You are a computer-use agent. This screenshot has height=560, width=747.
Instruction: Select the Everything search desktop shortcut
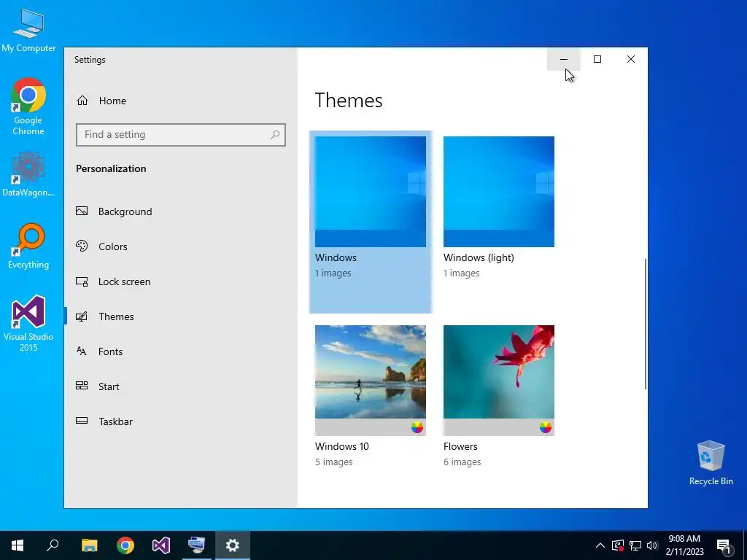tap(28, 246)
